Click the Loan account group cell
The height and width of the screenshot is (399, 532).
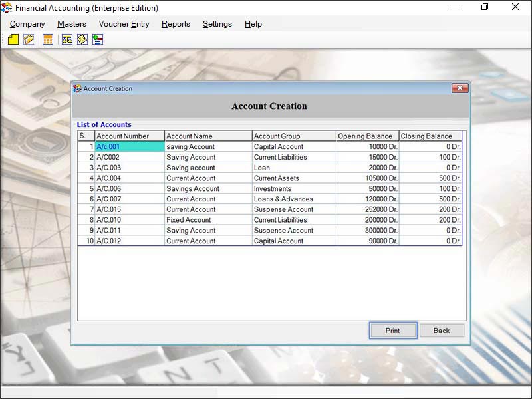[294, 168]
